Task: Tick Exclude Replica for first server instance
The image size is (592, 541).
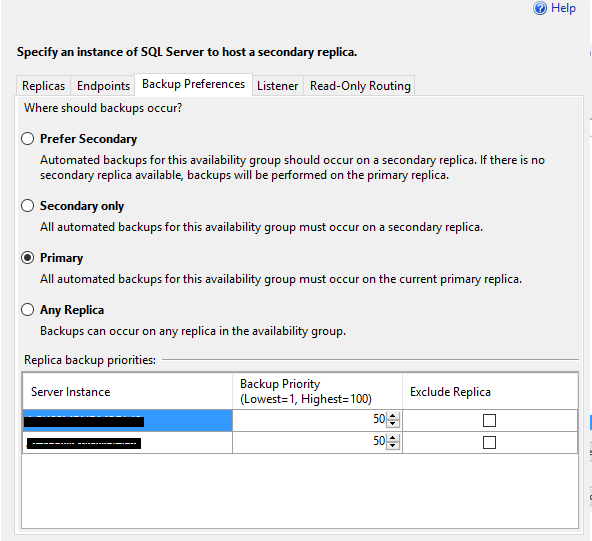Action: (489, 420)
